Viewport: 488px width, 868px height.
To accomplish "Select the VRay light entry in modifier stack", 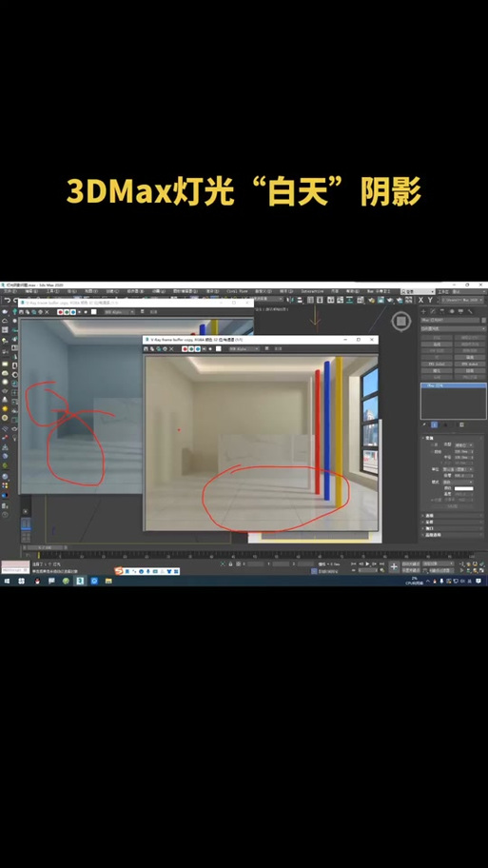I will [x=454, y=385].
